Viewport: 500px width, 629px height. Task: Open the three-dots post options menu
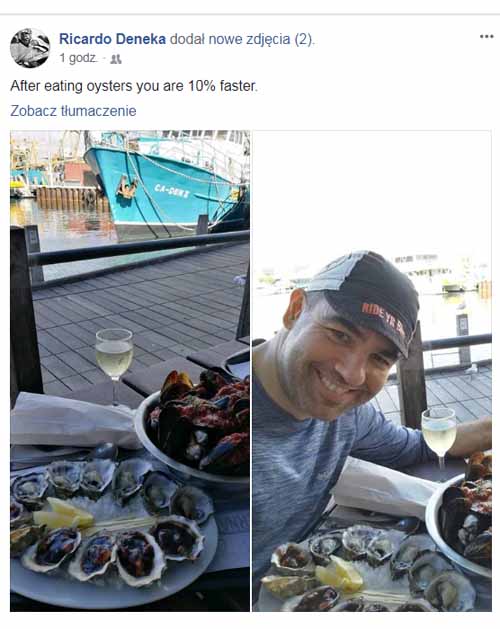(486, 37)
